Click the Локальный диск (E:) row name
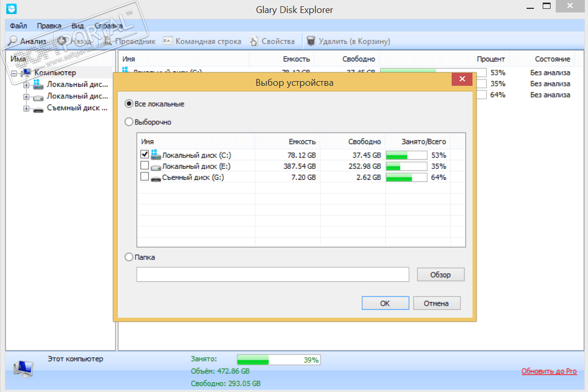Viewport: 588px width, 392px height. coord(196,166)
